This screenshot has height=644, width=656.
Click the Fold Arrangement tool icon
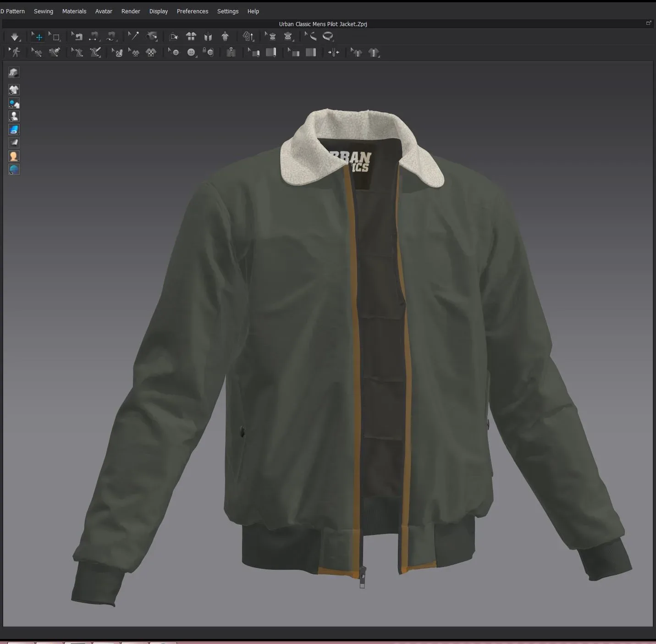(x=173, y=37)
